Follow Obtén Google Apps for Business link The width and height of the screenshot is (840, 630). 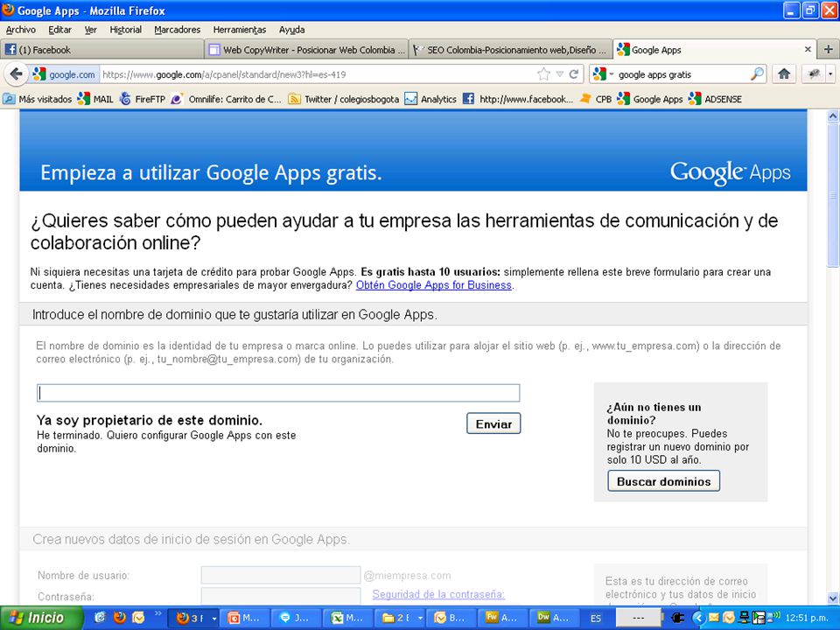tap(434, 285)
